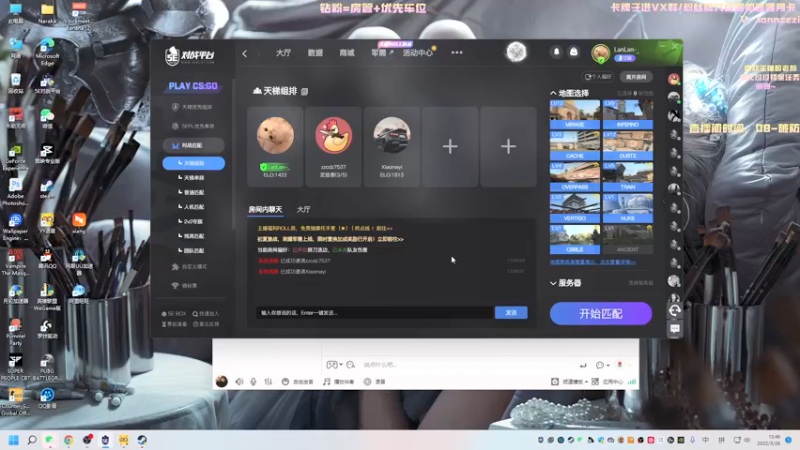
Task: Click the microphone icon in voice window
Action: 253,382
